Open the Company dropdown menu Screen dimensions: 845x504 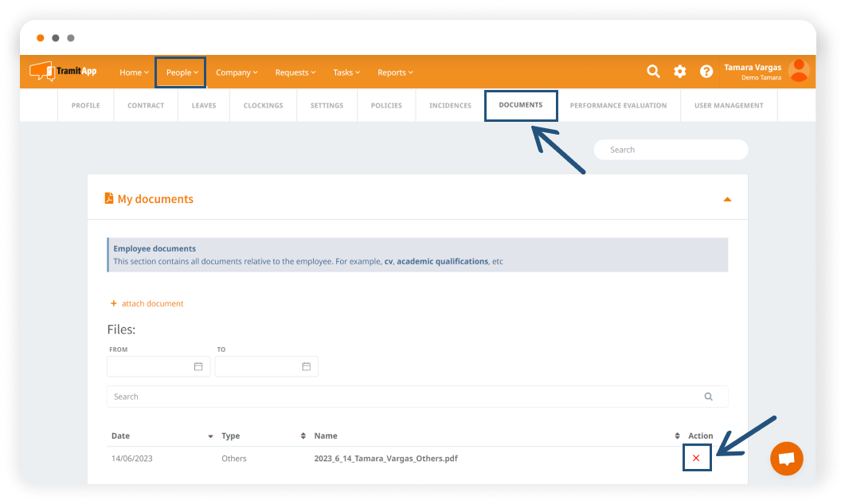pos(237,72)
